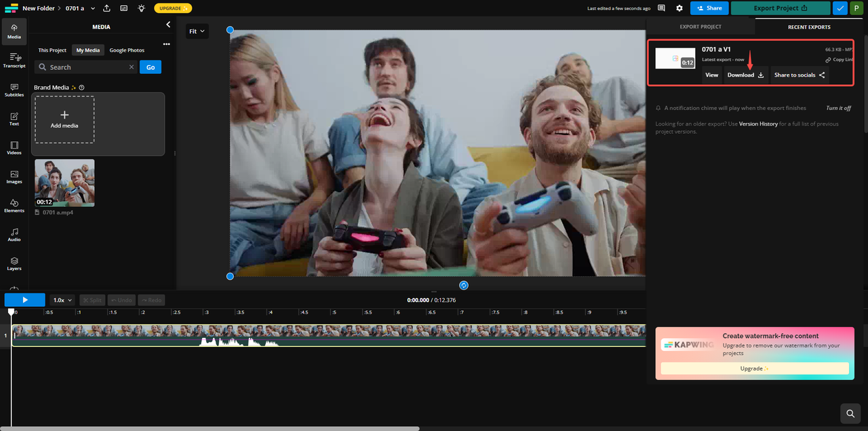Play the video timeline

click(x=24, y=300)
